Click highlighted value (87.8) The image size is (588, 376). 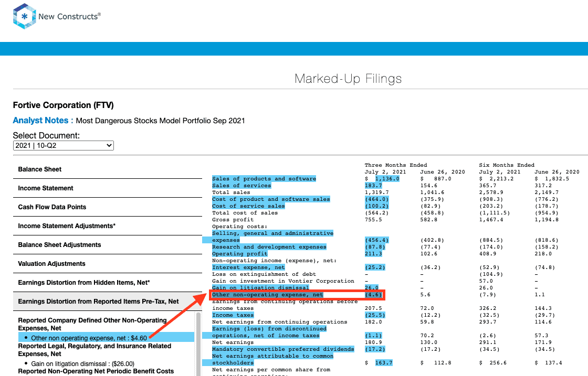(375, 247)
